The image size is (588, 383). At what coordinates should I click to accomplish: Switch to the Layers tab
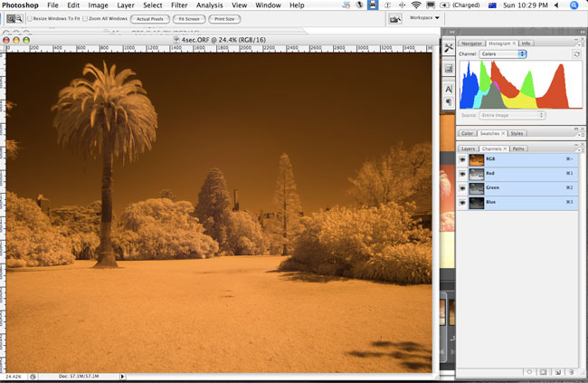[x=468, y=148]
